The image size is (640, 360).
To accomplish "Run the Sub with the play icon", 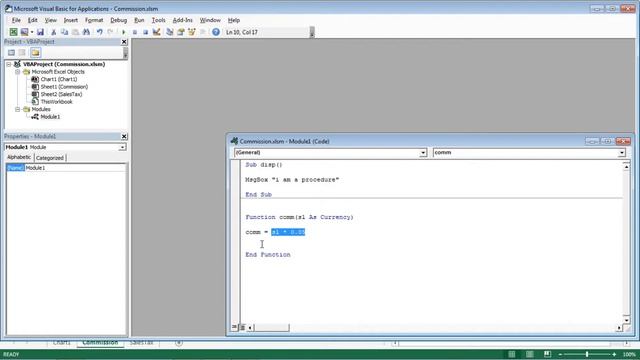I will tap(124, 32).
